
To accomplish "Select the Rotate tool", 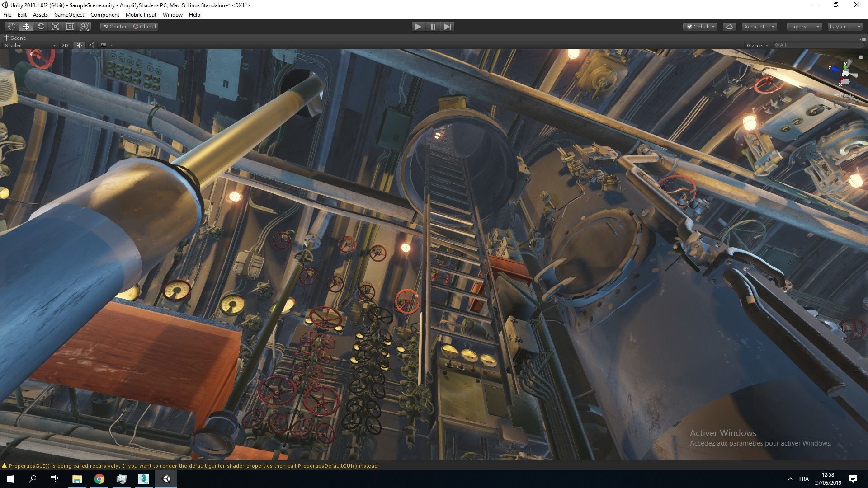I will tap(41, 27).
